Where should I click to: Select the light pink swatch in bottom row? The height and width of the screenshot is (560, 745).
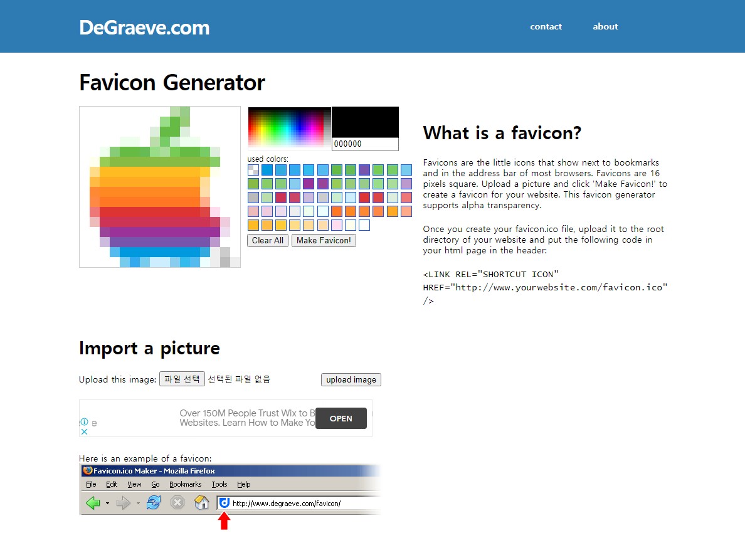337,225
